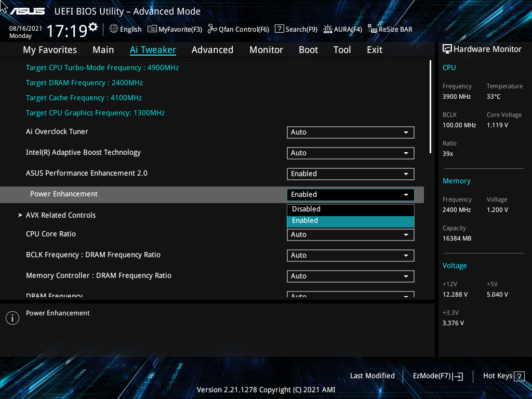Click Last Modified button
This screenshot has width=532, height=399.
(x=372, y=376)
